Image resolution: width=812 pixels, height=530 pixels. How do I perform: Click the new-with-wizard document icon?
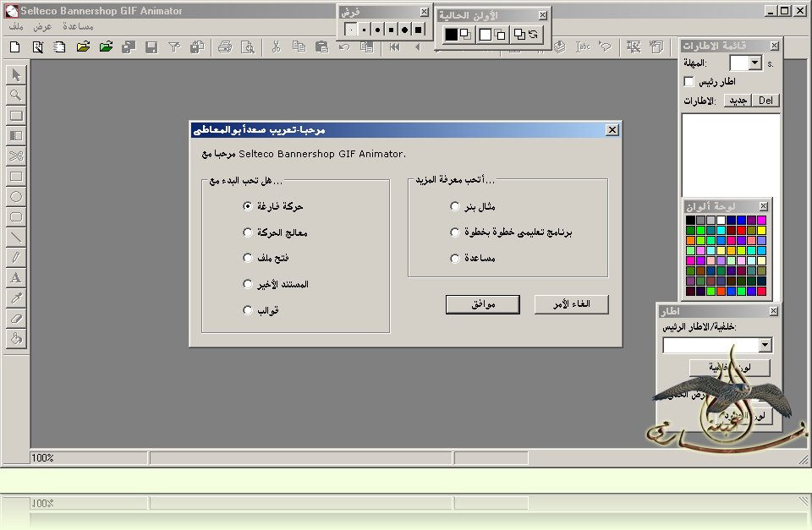(37, 47)
